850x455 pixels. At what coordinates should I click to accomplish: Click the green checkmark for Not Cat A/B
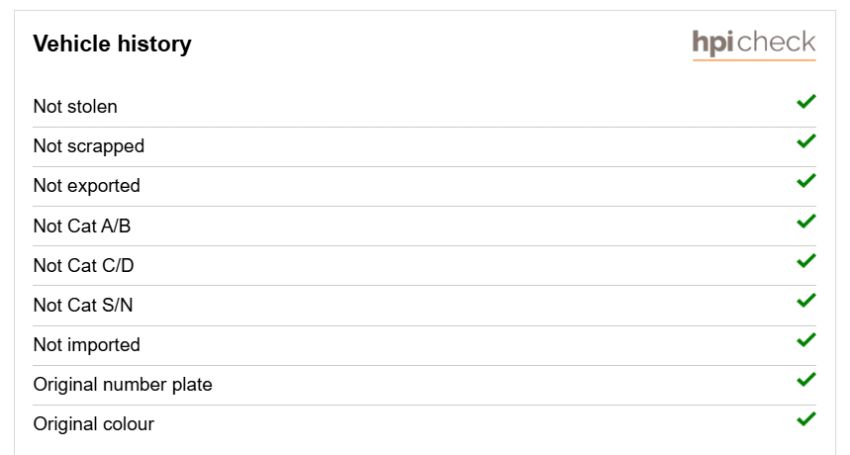806,221
